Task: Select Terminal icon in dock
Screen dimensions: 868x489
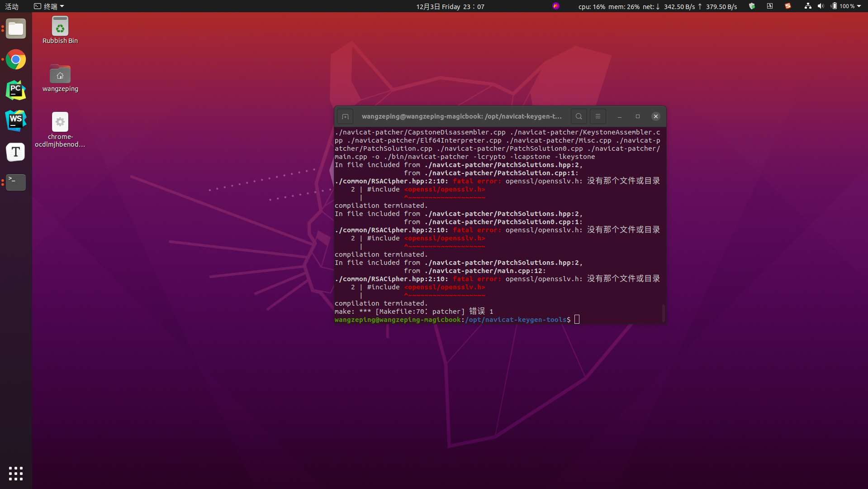Action: 16,182
